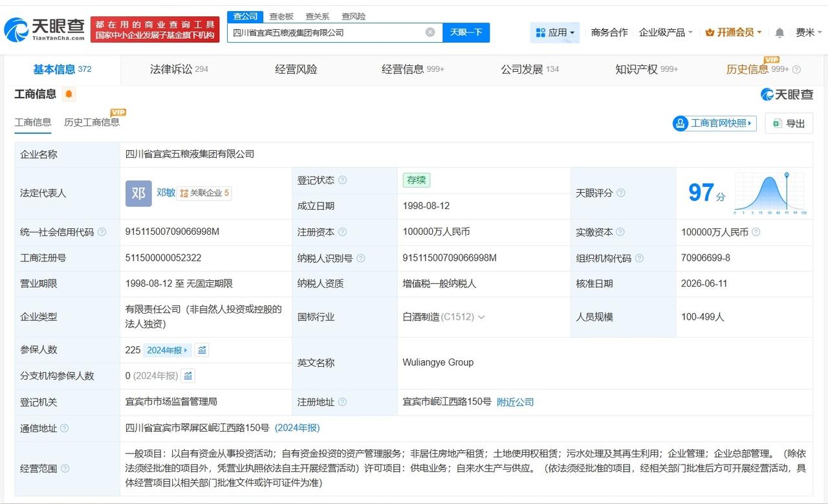Switch to the 历史信息 VIP tab
Viewport: 828px width, 504px height.
click(x=757, y=69)
